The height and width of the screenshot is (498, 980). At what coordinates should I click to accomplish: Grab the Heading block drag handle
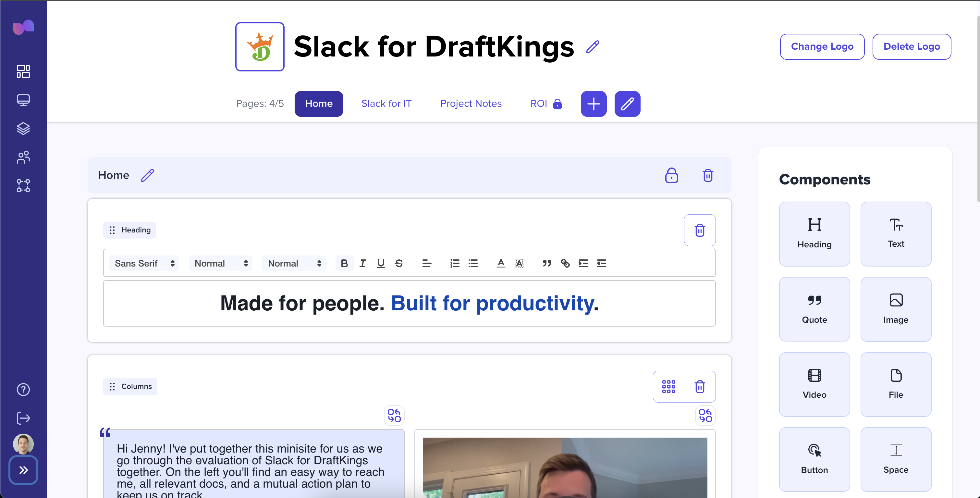point(112,230)
